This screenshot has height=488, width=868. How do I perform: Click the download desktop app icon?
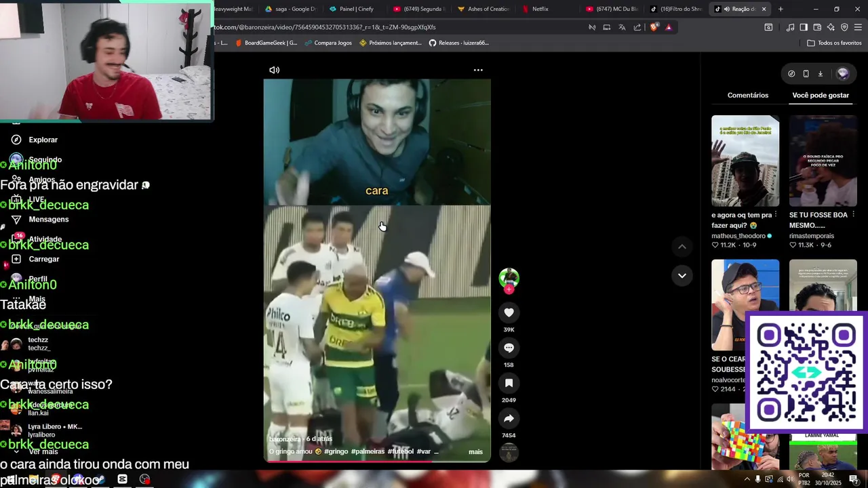click(820, 74)
